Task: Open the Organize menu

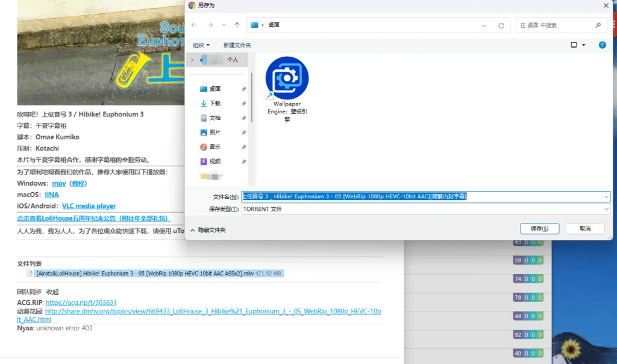Action: coord(201,45)
